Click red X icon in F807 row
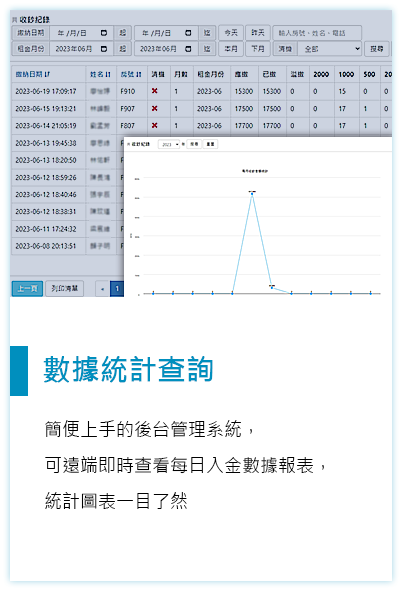This screenshot has height=591, width=402. pyautogui.click(x=154, y=126)
